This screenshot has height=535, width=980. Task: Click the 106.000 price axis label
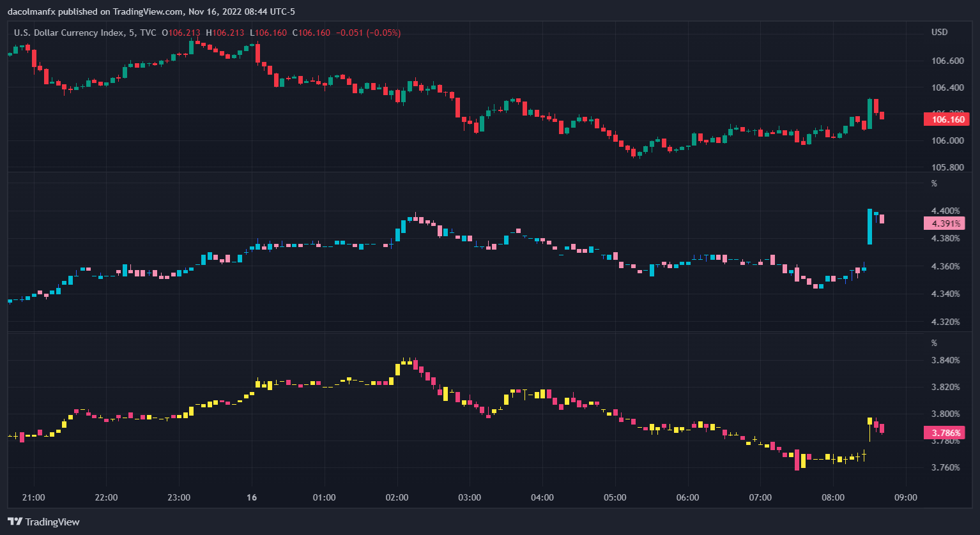tap(947, 141)
